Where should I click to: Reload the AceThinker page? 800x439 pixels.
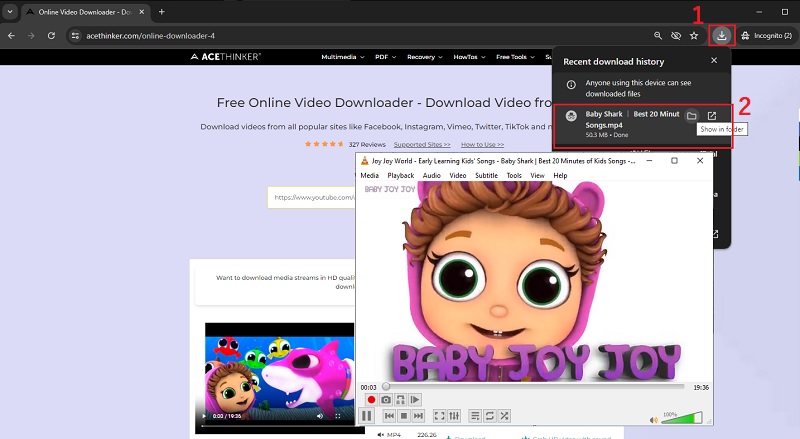point(51,36)
